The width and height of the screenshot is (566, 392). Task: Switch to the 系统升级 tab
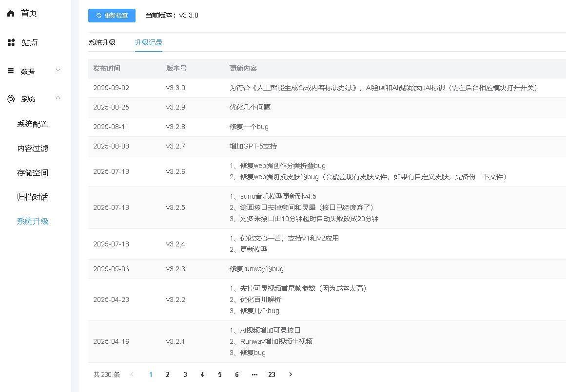coord(102,42)
